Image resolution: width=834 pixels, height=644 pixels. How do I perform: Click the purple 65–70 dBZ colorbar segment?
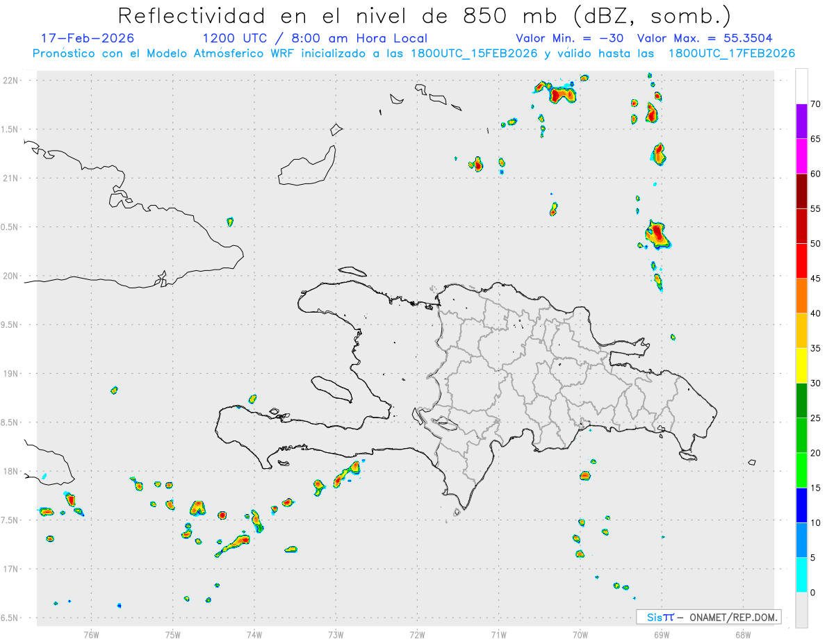tap(801, 121)
